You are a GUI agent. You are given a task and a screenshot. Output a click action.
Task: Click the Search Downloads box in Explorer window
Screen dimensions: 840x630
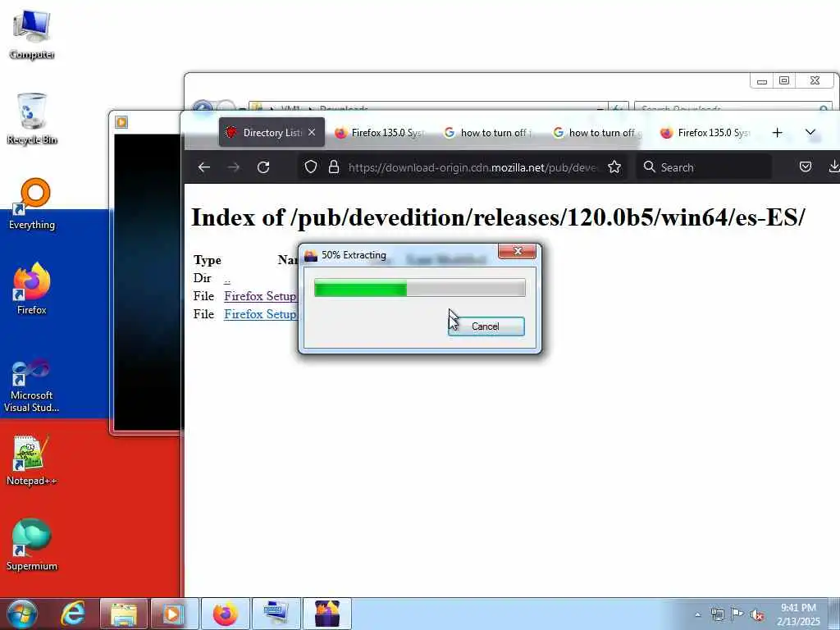click(x=733, y=107)
